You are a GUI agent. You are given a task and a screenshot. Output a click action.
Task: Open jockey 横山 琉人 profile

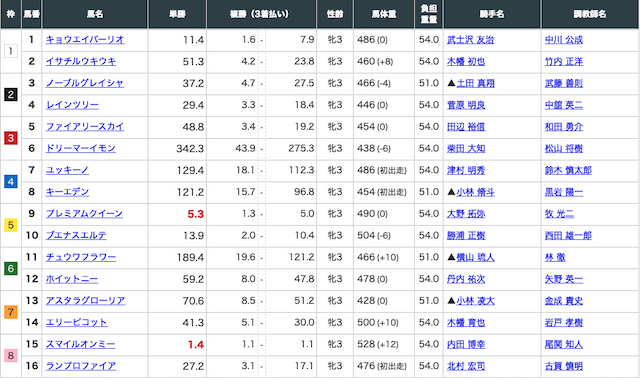tap(476, 257)
